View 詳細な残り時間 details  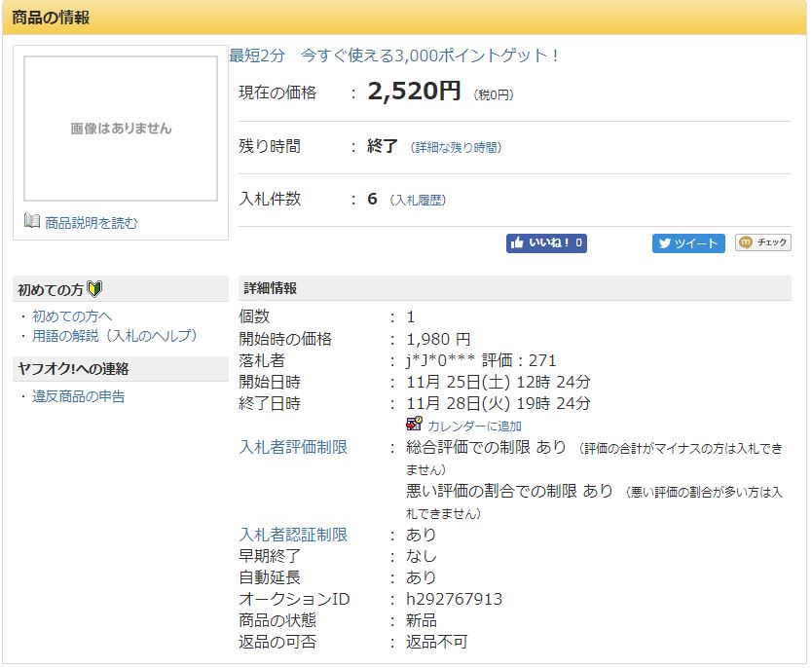pyautogui.click(x=457, y=148)
